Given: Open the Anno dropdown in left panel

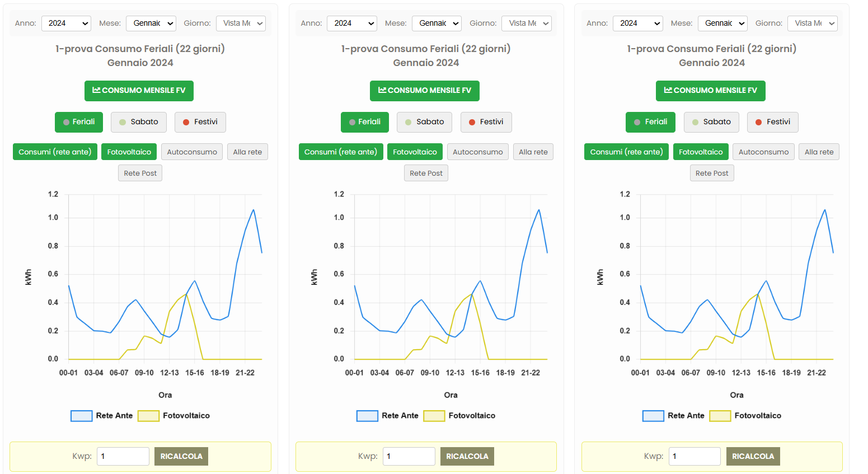Looking at the screenshot, I should tap(66, 24).
